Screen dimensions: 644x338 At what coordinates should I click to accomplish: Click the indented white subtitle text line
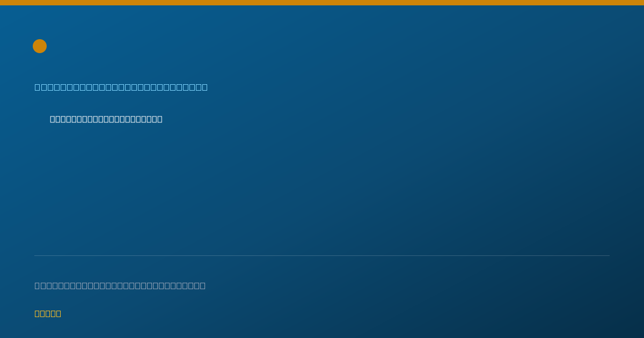(x=106, y=119)
